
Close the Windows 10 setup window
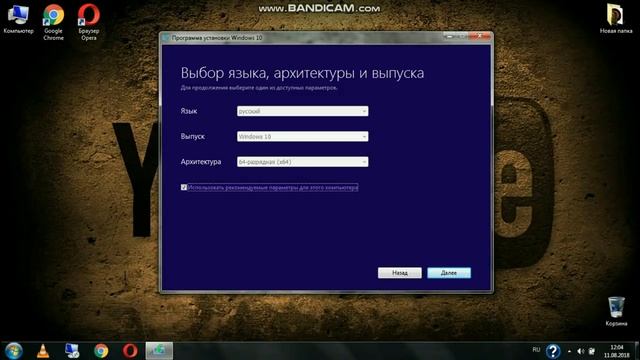pyautogui.click(x=480, y=37)
